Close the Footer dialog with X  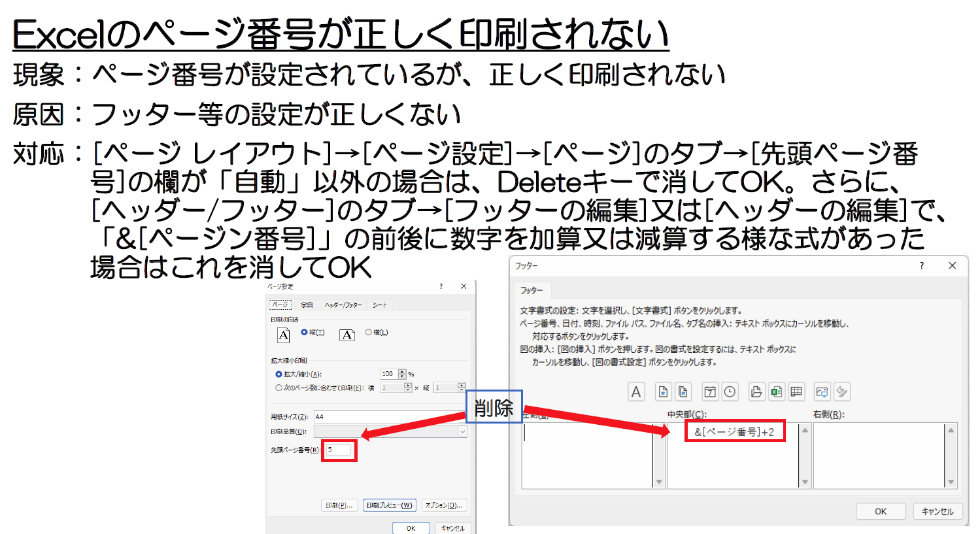pos(952,265)
